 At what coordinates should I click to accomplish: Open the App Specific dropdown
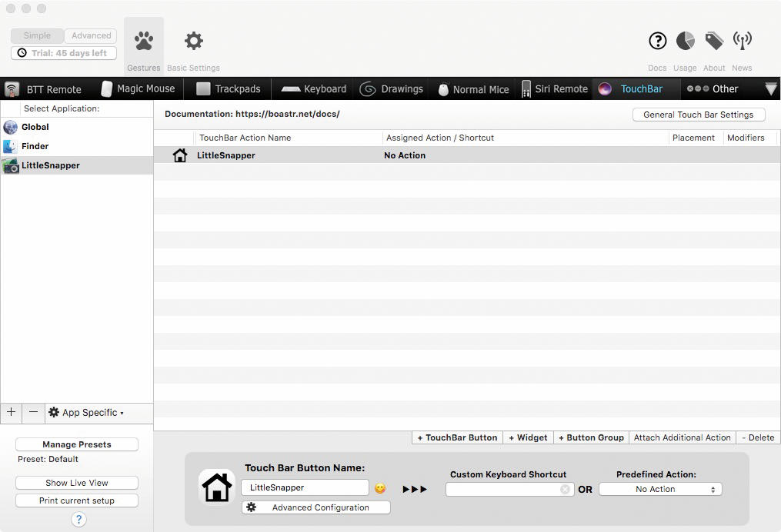[85, 413]
